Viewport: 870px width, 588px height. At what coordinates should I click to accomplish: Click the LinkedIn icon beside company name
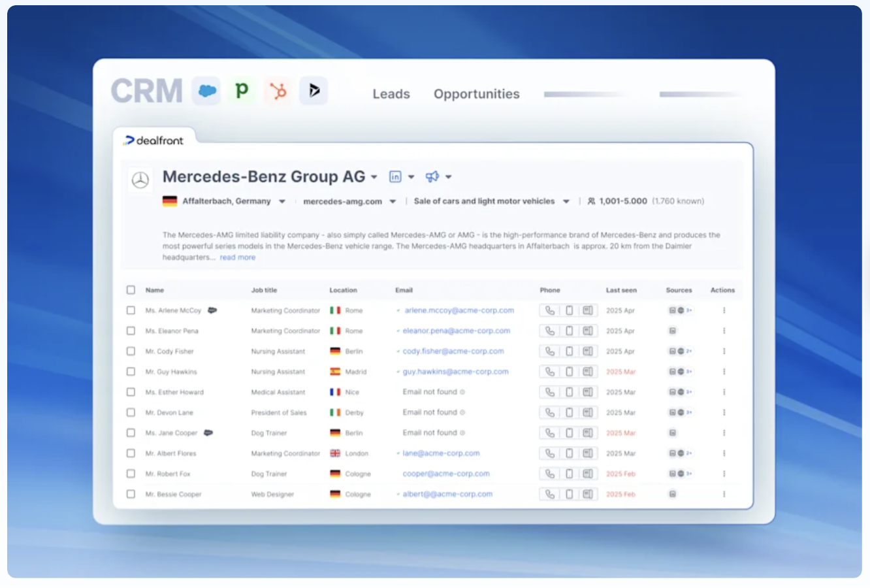395,176
